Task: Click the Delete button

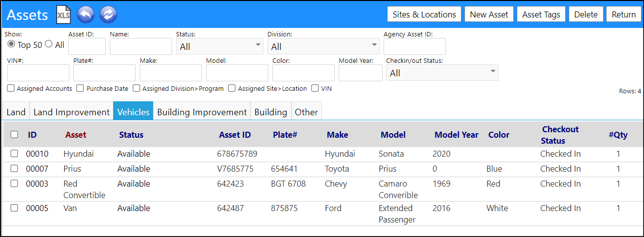Action: (586, 14)
